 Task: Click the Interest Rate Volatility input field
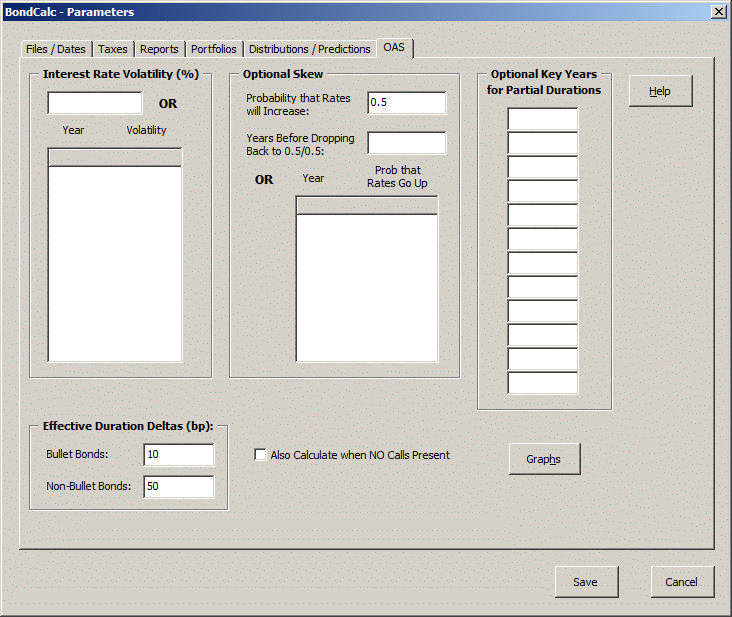pos(95,103)
